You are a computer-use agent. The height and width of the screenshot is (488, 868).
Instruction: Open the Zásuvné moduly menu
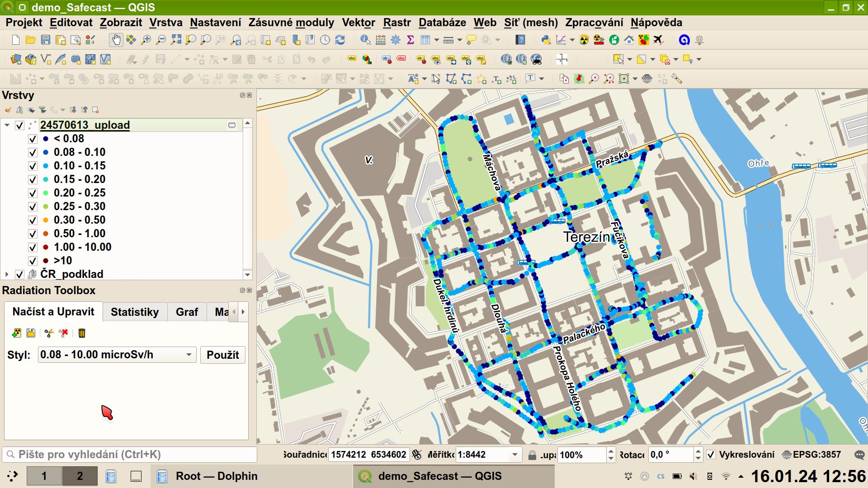pyautogui.click(x=291, y=23)
